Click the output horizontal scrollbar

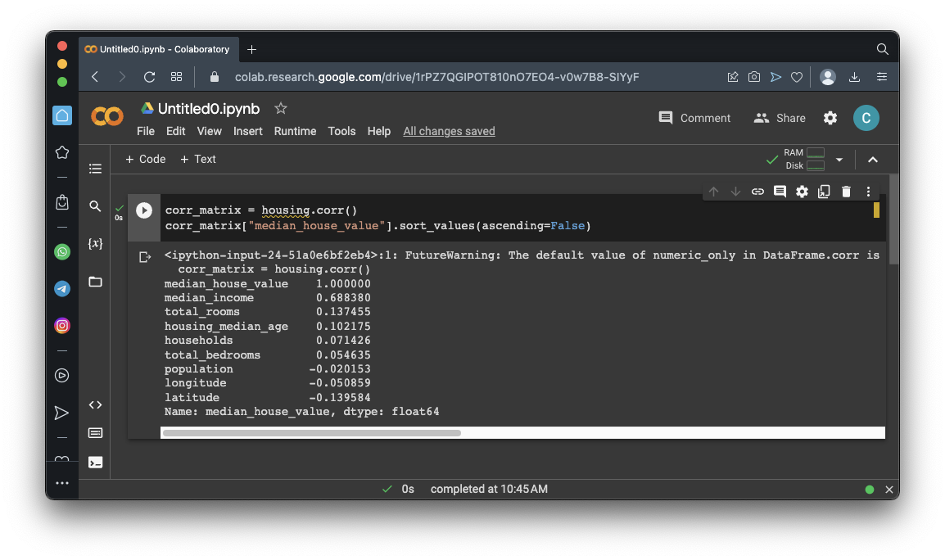click(x=311, y=433)
